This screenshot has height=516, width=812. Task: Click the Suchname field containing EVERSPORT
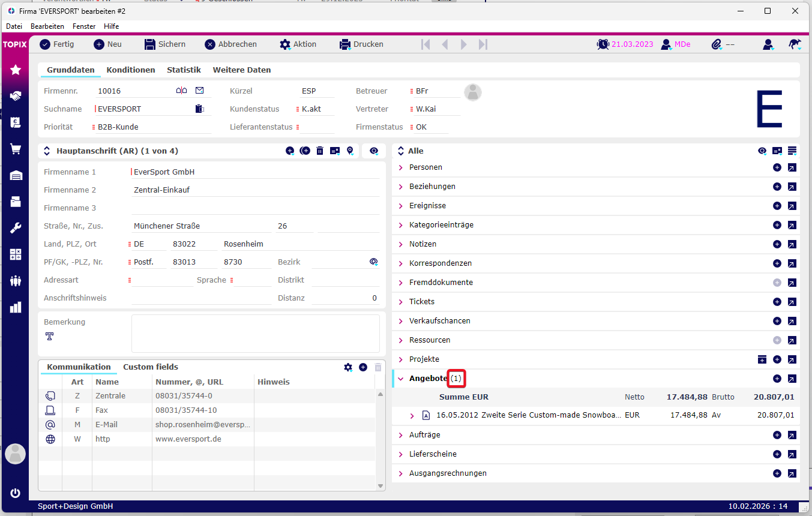(144, 109)
